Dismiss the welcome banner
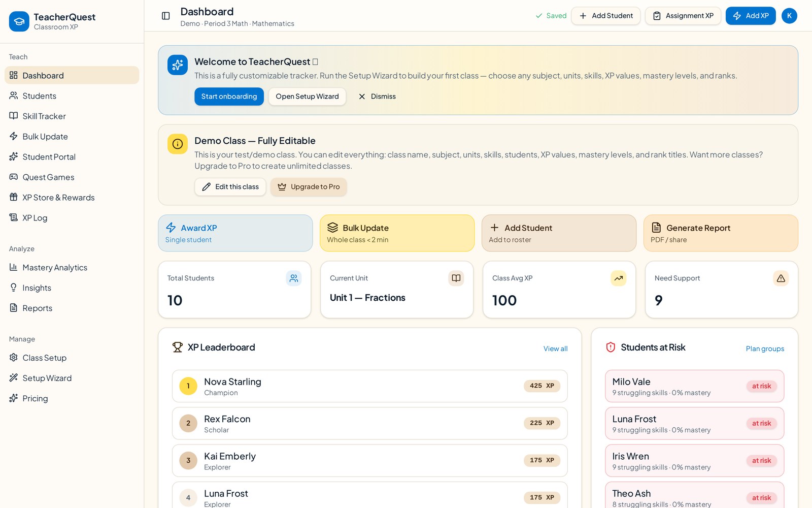Screen dimensions: 812x508 pos(377,97)
